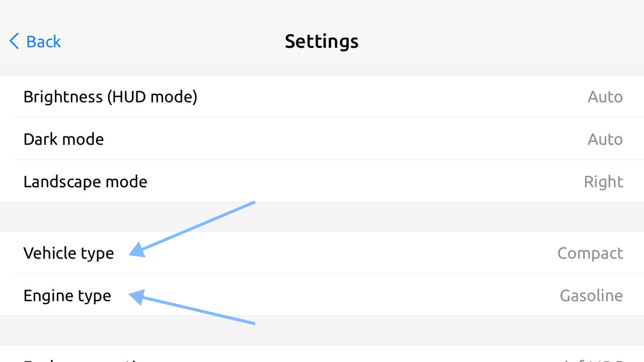This screenshot has width=644, height=362.
Task: Open the Dark mode setting row
Action: click(63, 139)
